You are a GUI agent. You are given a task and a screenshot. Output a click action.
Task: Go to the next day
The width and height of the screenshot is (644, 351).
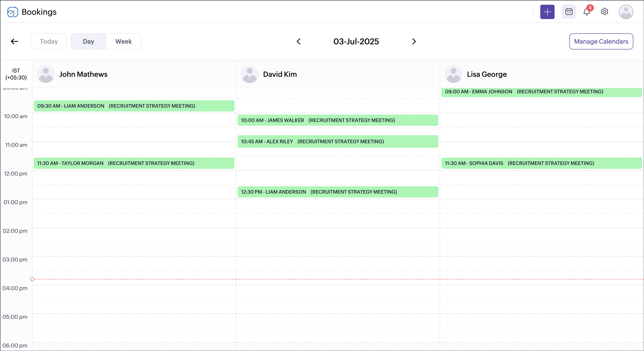tap(414, 42)
